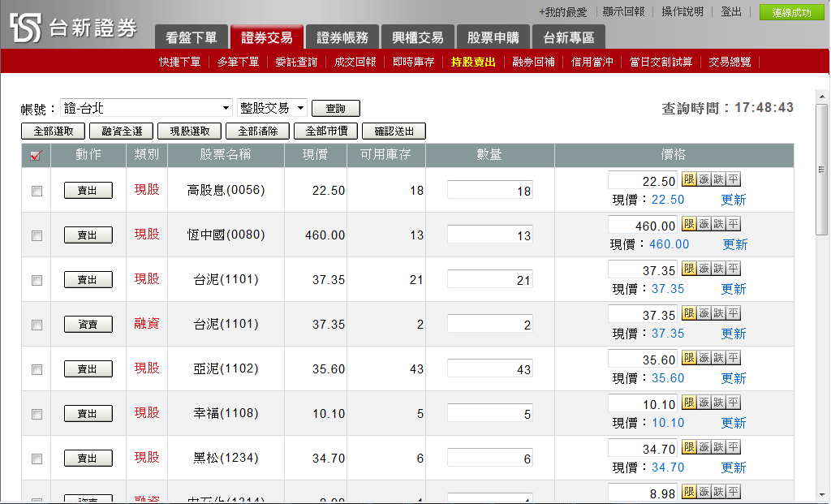Click the 跌 limit-down icon for 現股 台泥(1101)

pos(718,269)
